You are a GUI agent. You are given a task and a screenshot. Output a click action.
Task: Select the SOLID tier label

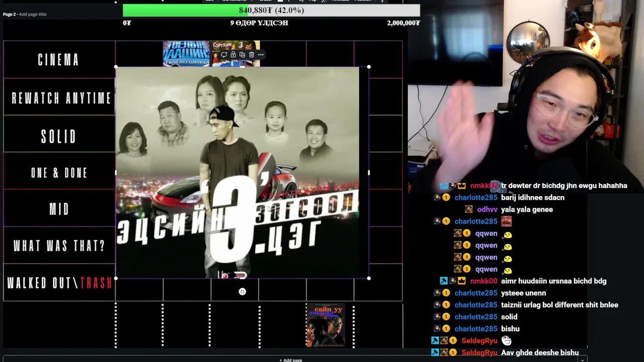pyautogui.click(x=59, y=136)
